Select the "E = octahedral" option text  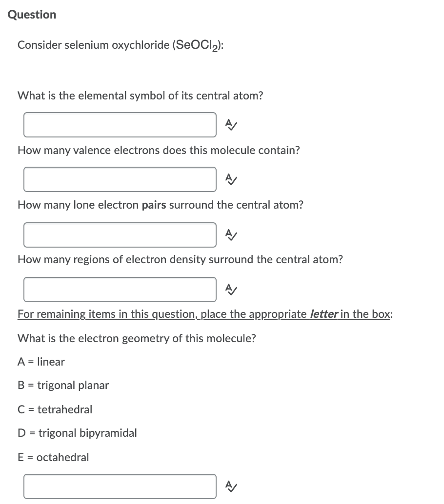point(53,457)
